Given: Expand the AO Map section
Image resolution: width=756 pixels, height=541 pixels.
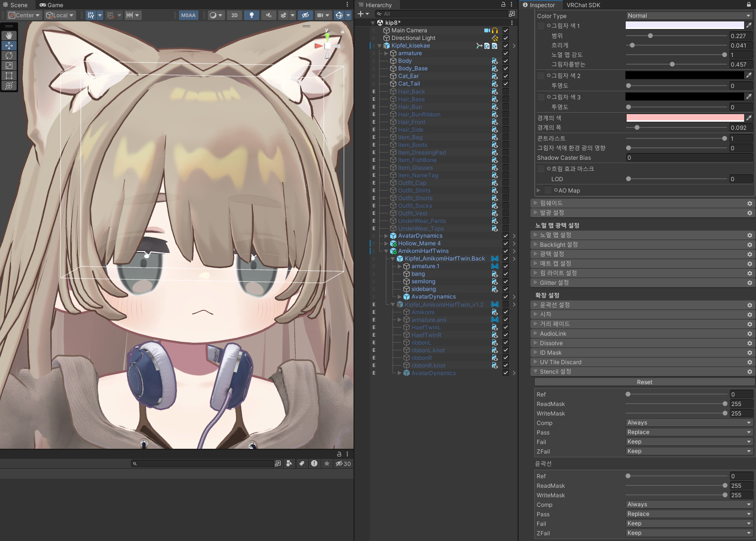Looking at the screenshot, I should [539, 190].
